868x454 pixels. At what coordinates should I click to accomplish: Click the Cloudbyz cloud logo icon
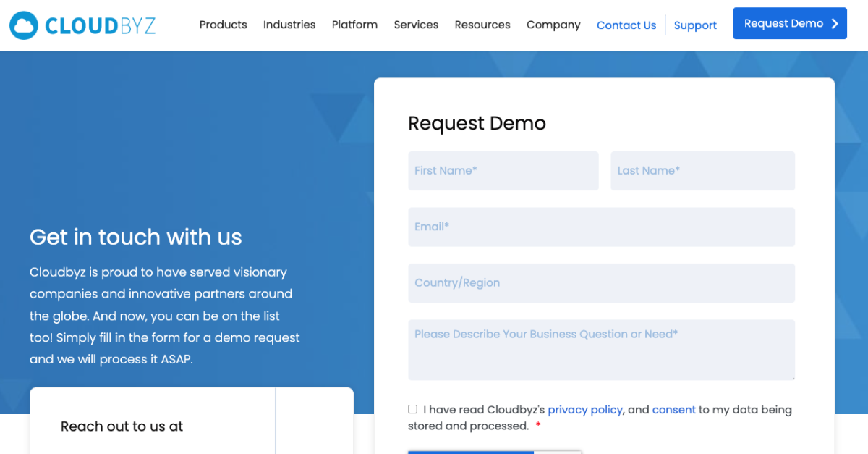[24, 25]
